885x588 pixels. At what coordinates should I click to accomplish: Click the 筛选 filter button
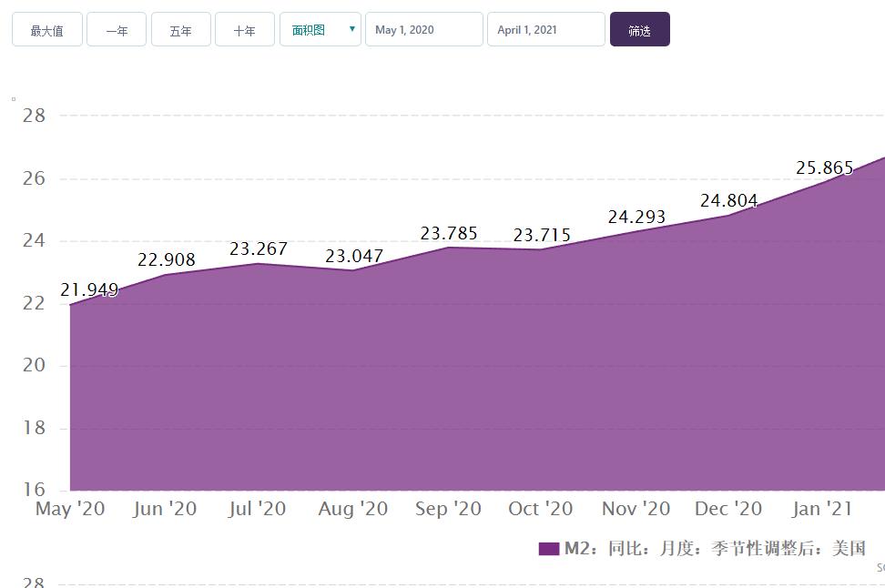point(639,29)
